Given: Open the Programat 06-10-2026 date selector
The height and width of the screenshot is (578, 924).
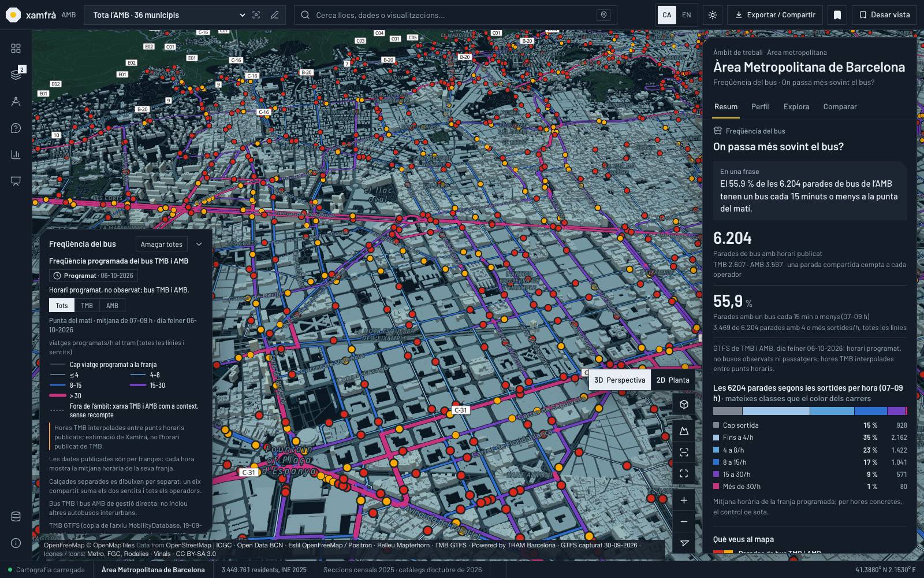Looking at the screenshot, I should coord(93,276).
